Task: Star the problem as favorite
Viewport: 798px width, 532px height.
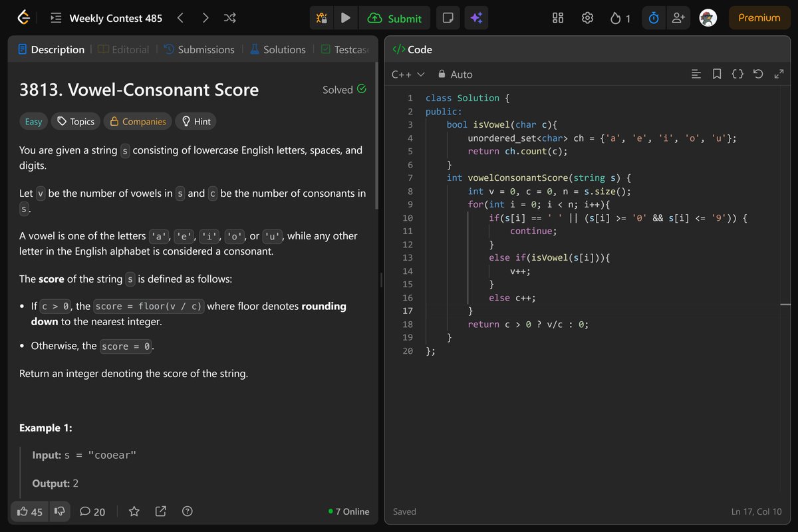Action: tap(134, 511)
